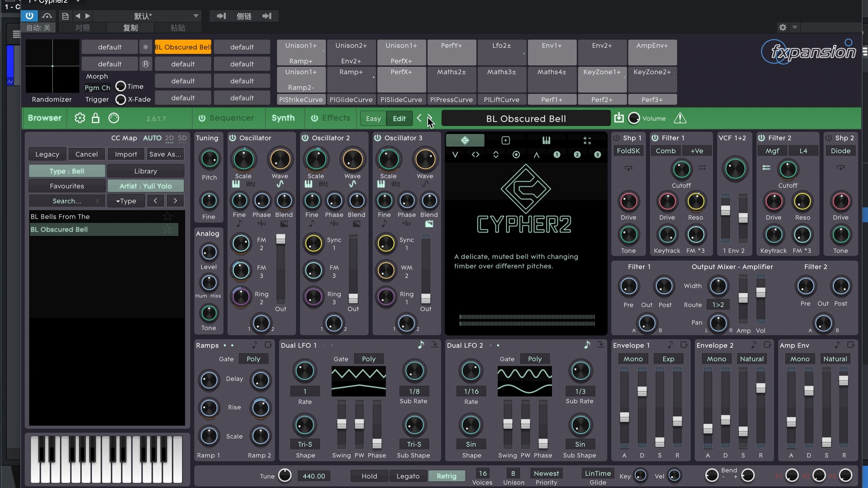Open the Route 1>2 selector

718,305
